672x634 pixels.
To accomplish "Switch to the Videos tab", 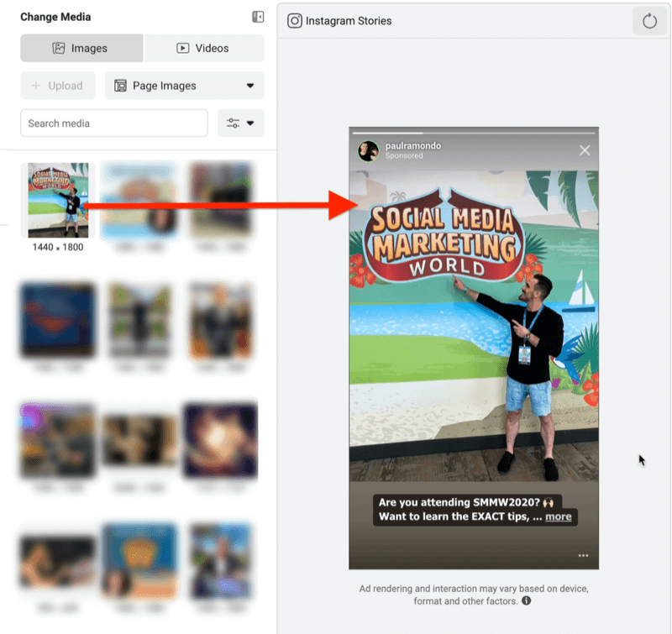I will tap(203, 48).
